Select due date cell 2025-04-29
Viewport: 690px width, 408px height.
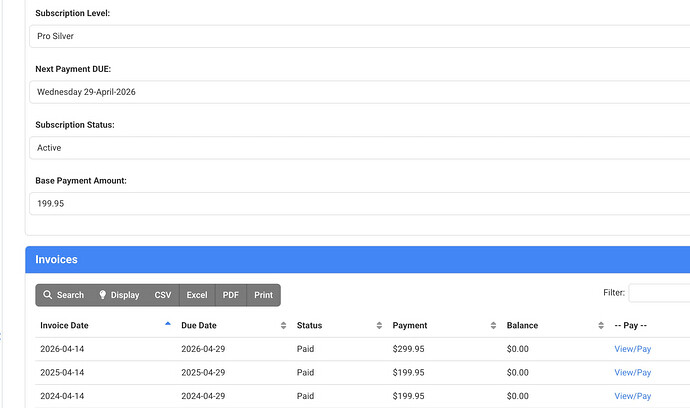tap(203, 373)
